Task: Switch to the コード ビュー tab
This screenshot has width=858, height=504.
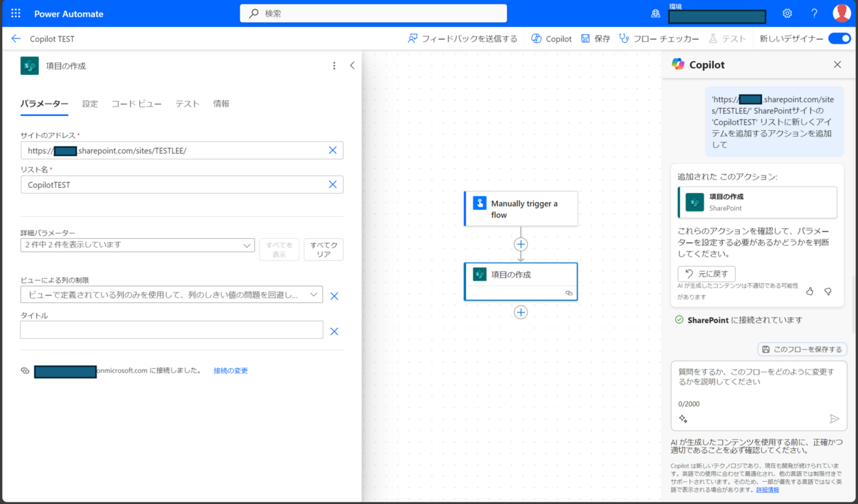Action: (x=137, y=104)
